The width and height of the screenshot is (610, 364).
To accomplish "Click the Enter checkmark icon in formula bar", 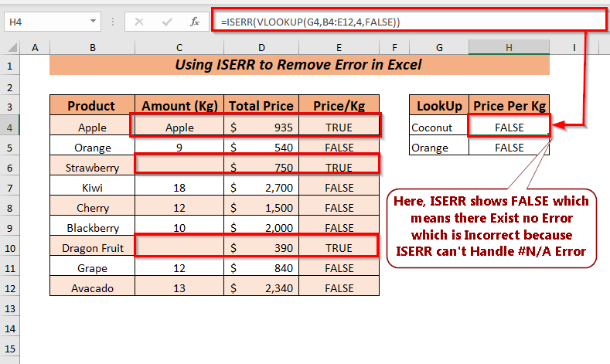I will [x=168, y=23].
